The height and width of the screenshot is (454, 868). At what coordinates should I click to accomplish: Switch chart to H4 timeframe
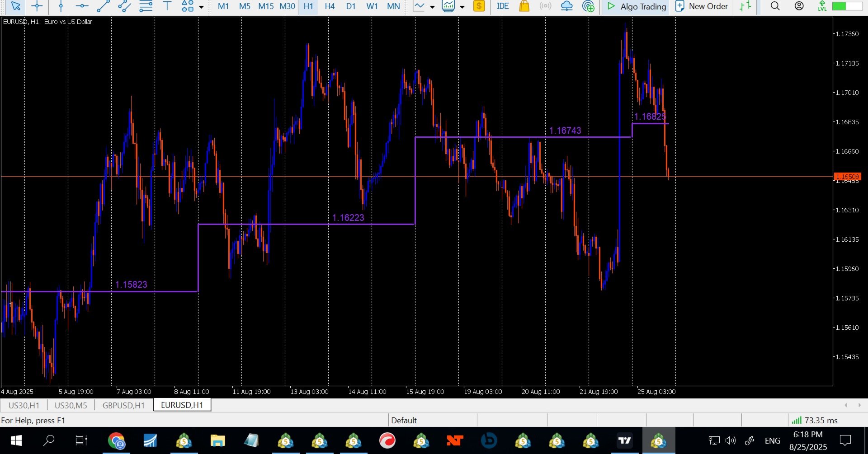click(x=330, y=6)
